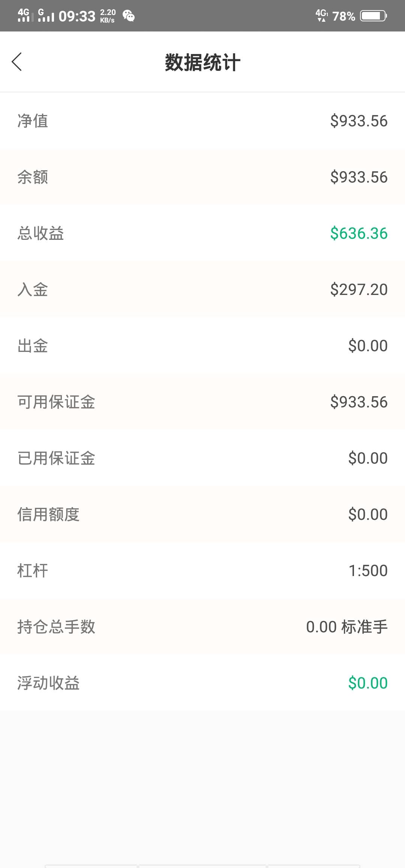Select the 可用保证金 row
The height and width of the screenshot is (868, 405).
(x=202, y=402)
